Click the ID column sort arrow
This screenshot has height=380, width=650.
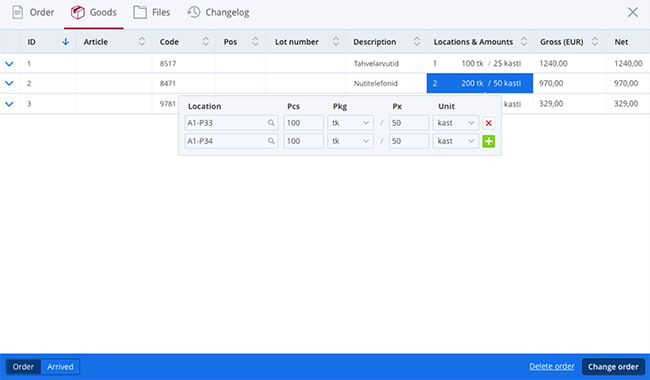(x=65, y=42)
